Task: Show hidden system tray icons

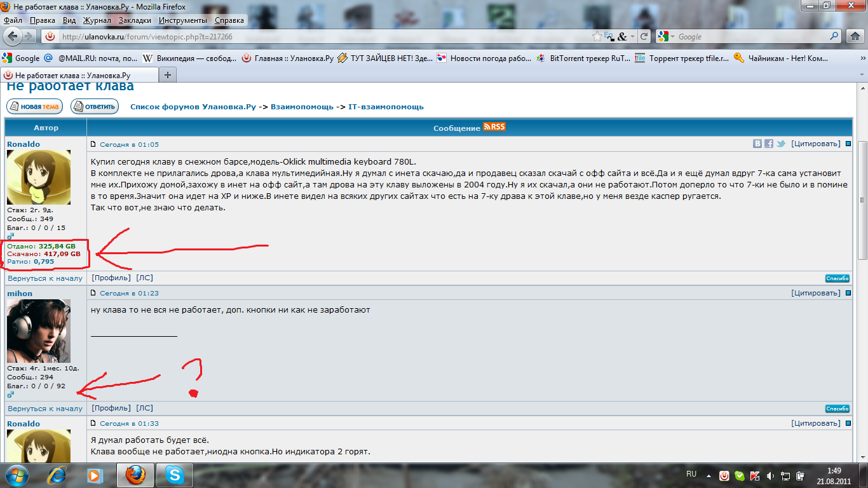Action: (x=709, y=475)
